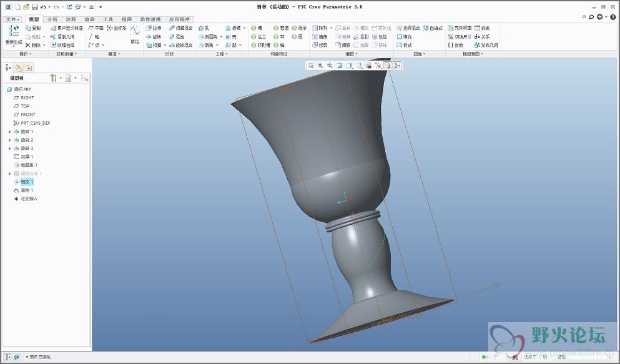Switch to the layer tree icon tab in navigator

coord(19,67)
